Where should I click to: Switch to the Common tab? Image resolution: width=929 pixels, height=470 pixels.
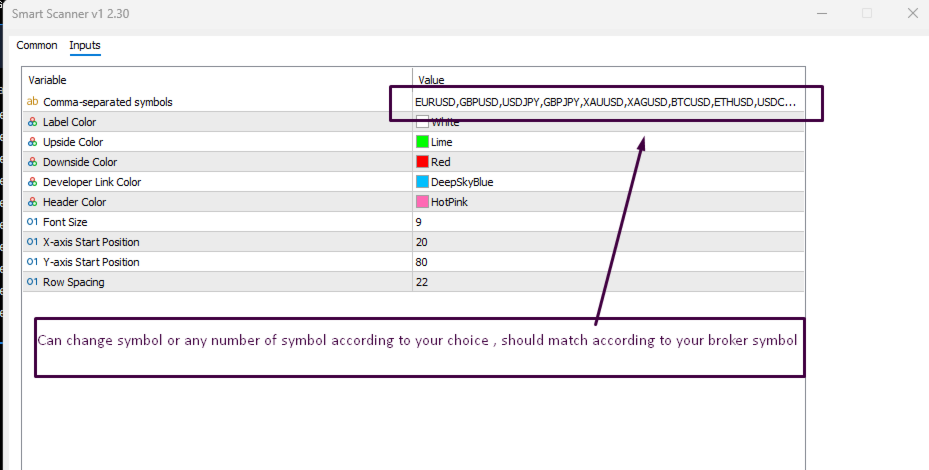click(x=37, y=45)
